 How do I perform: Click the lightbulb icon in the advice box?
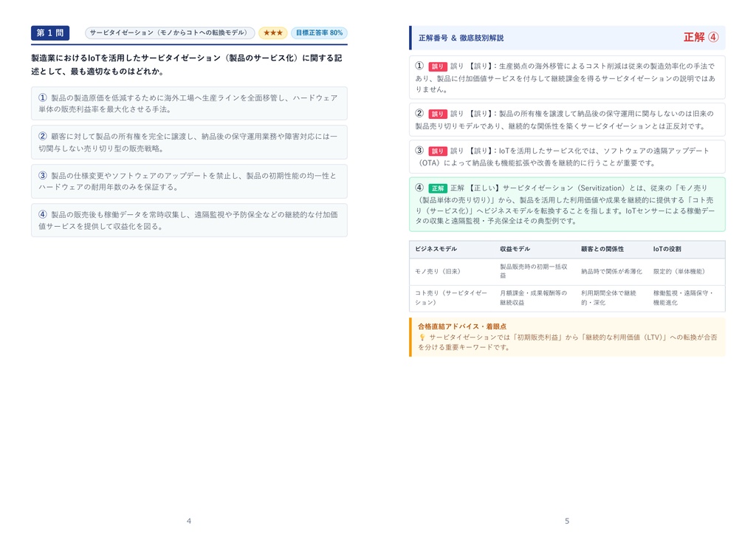(x=422, y=338)
